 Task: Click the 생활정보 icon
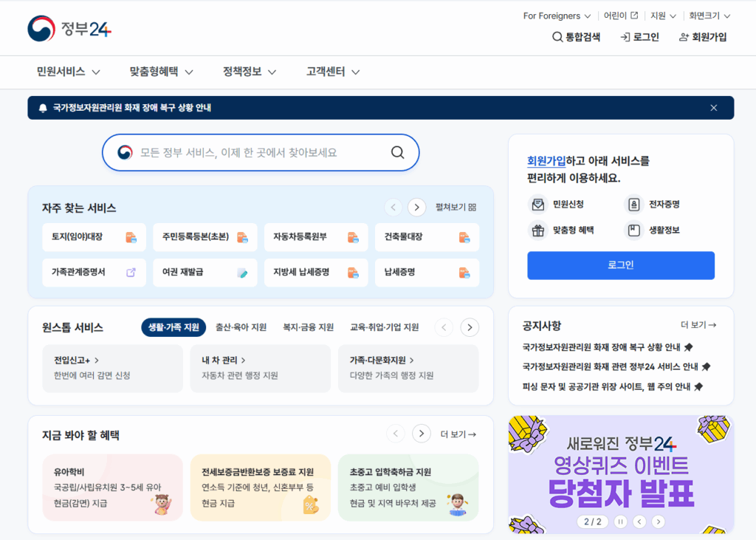633,230
